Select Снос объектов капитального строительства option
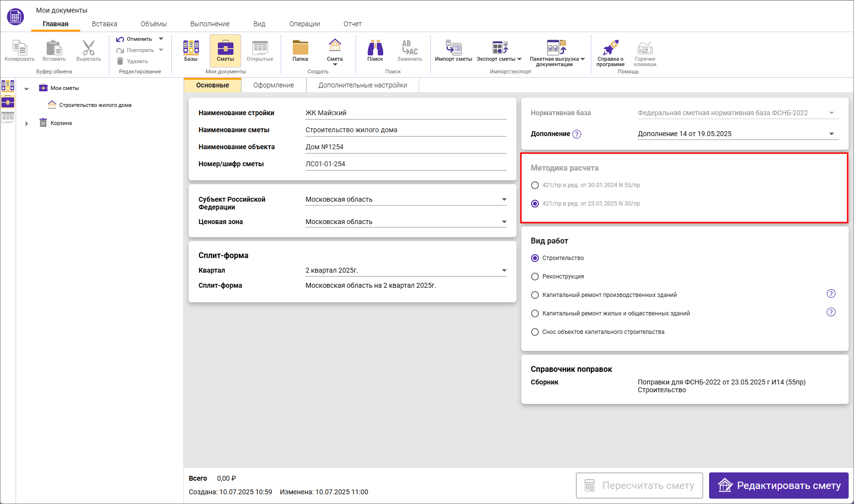Screen dimensions: 854x504 535,332
